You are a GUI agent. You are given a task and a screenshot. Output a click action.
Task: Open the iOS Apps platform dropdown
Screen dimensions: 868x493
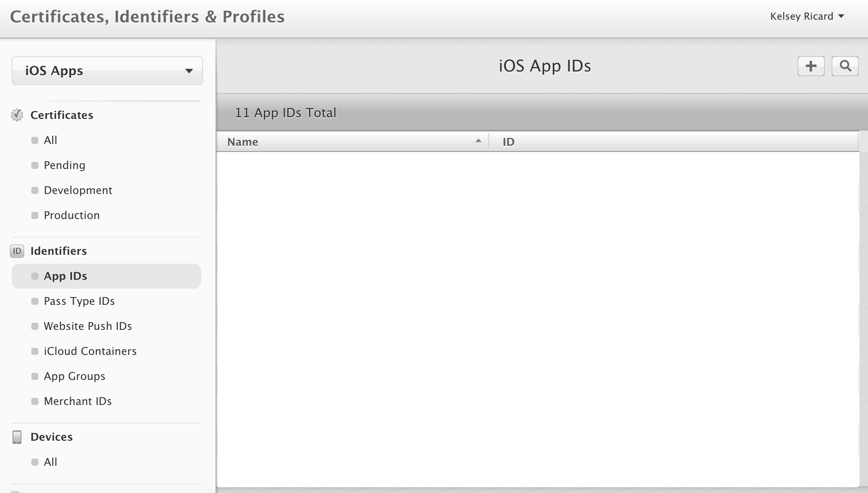[x=107, y=71]
